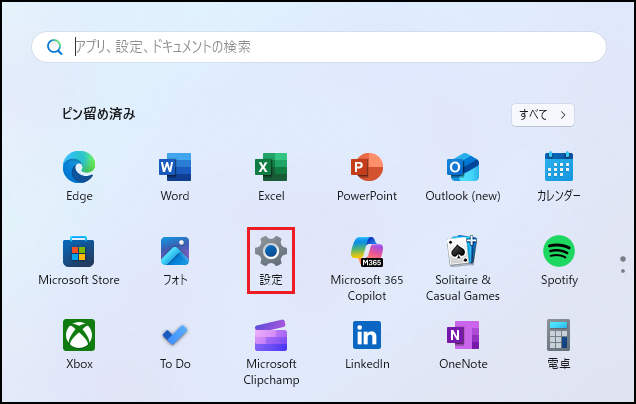
Task: Open the OneNote app
Action: click(x=463, y=335)
